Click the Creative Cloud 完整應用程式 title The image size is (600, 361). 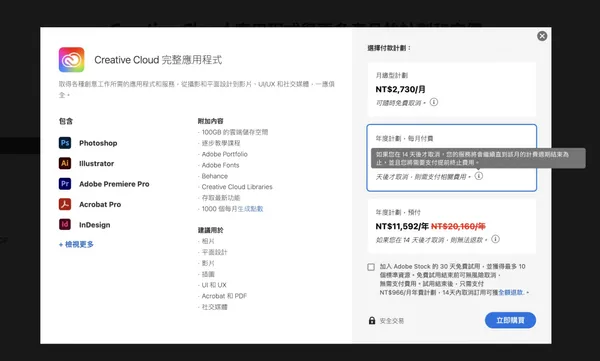pos(158,60)
